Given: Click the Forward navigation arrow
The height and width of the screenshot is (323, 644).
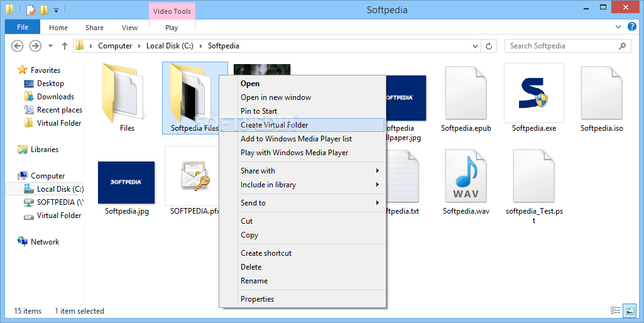Looking at the screenshot, I should [x=35, y=46].
